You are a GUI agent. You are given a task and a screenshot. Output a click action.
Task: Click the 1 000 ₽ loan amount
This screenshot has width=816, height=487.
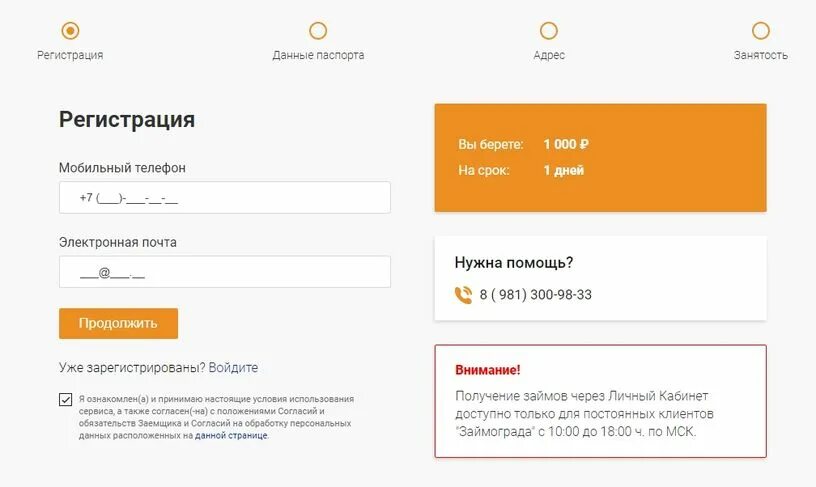(x=566, y=144)
